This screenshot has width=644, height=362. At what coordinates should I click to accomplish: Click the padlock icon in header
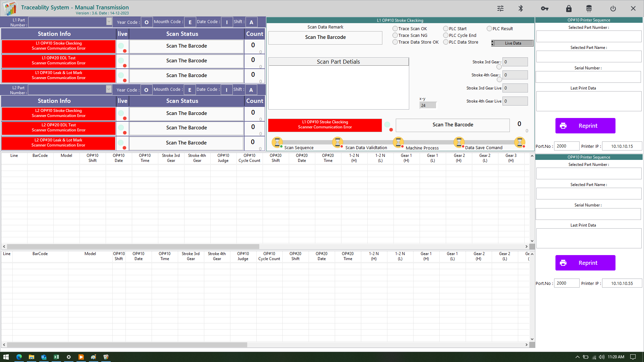569,8
